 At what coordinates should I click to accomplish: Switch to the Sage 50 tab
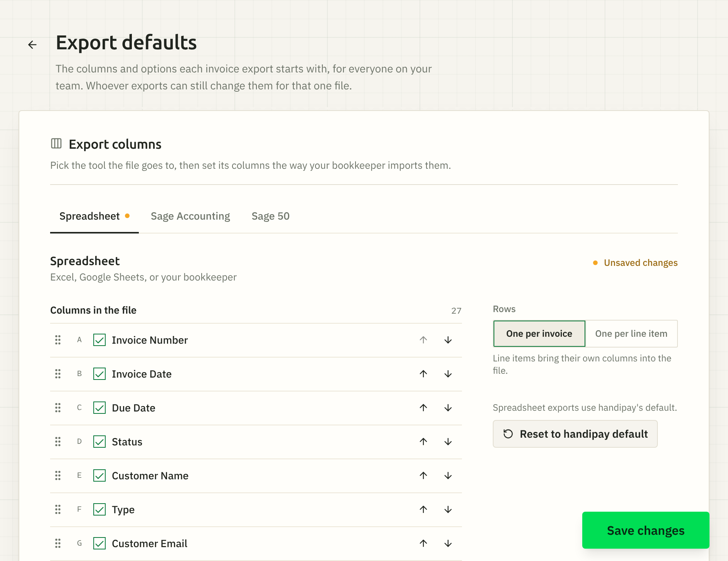coord(271,216)
